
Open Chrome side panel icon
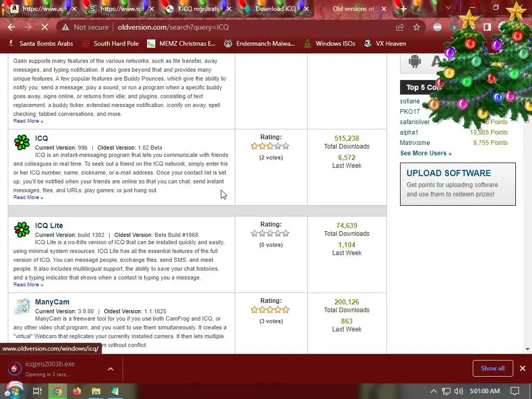487,27
